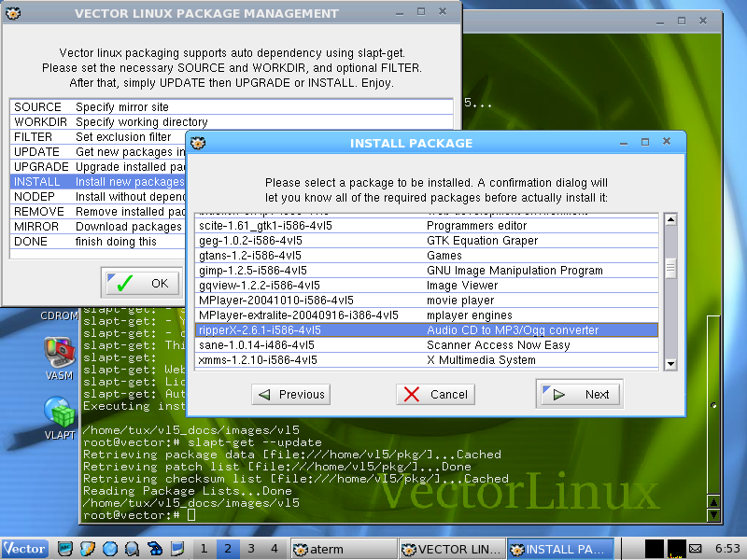Screen dimensions: 747x560
Task: Open INSTALL PACKAGE window menu icon
Action: pyautogui.click(x=198, y=143)
